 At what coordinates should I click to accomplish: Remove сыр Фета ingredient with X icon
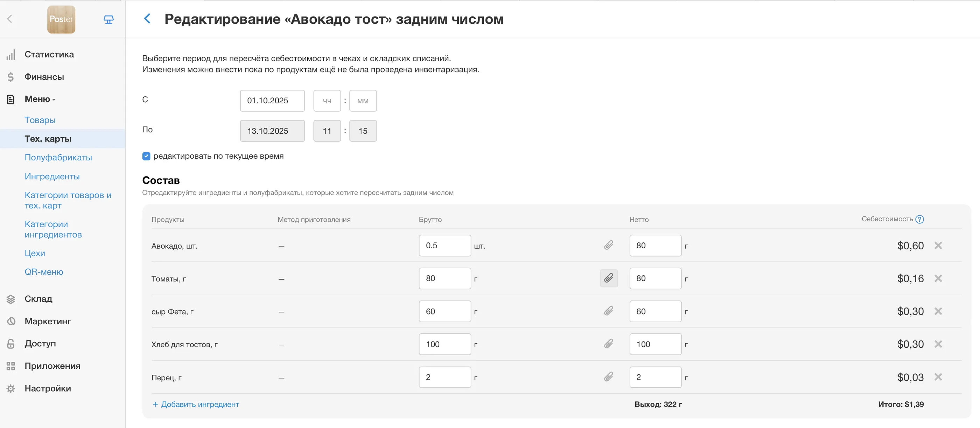point(938,311)
